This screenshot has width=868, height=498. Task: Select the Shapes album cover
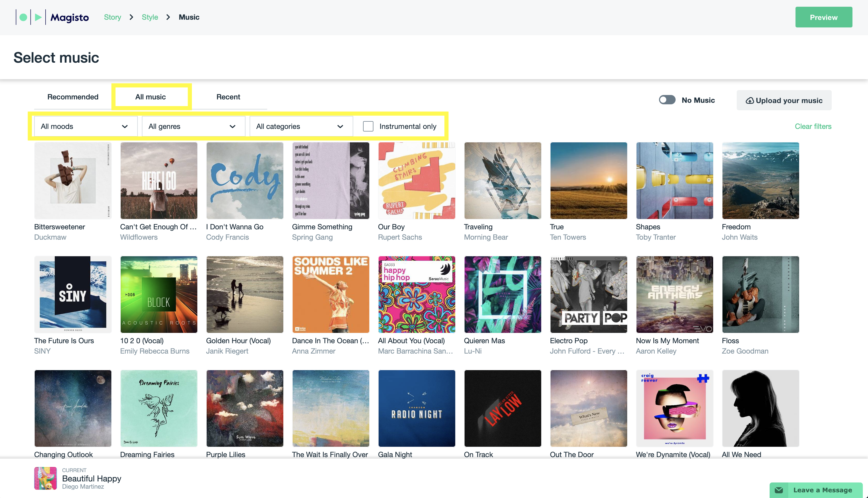click(x=674, y=181)
